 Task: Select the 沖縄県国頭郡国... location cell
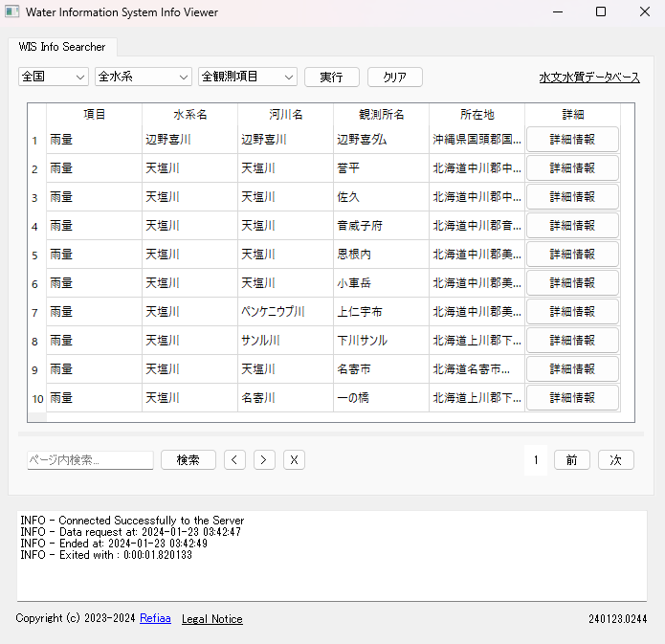click(477, 140)
